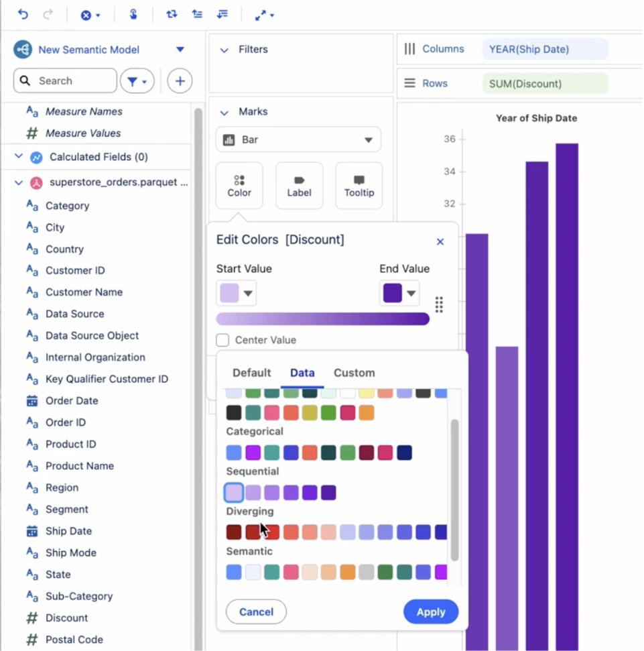The height and width of the screenshot is (651, 644).
Task: Click the plus button beside the filter
Action: [x=180, y=81]
